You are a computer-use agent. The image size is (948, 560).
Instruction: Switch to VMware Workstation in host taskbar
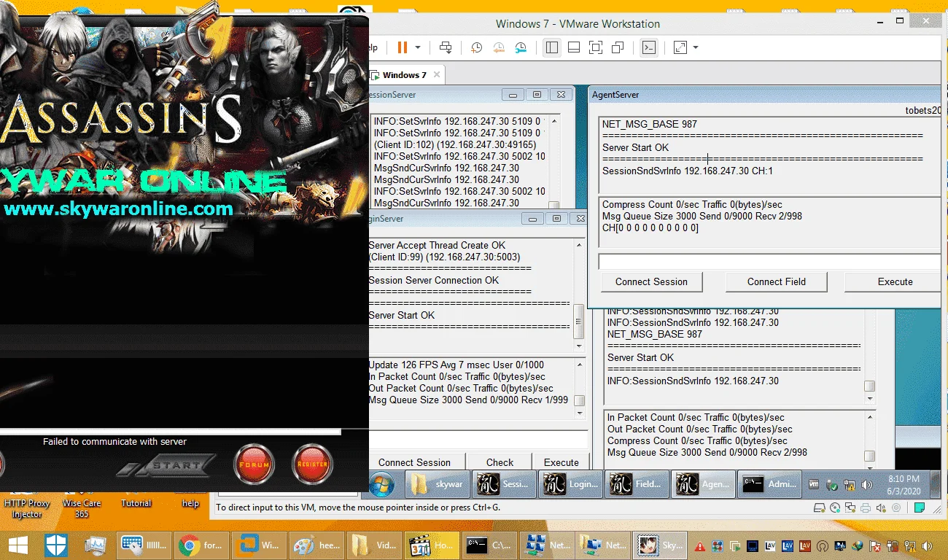pos(260,545)
